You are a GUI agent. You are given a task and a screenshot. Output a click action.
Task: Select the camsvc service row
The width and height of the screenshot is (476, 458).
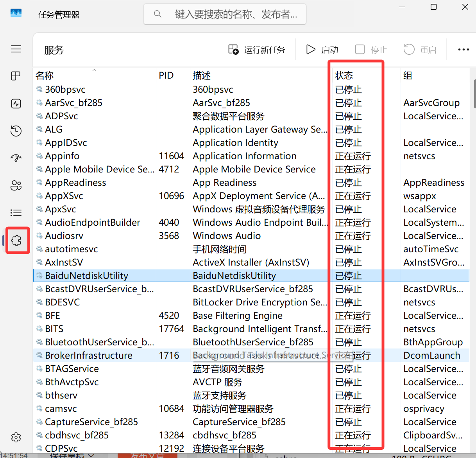point(251,409)
